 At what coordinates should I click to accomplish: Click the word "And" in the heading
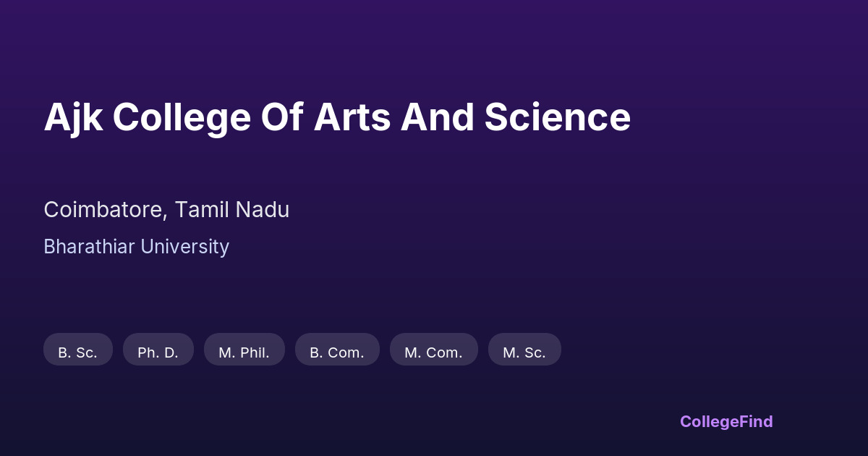click(x=437, y=117)
